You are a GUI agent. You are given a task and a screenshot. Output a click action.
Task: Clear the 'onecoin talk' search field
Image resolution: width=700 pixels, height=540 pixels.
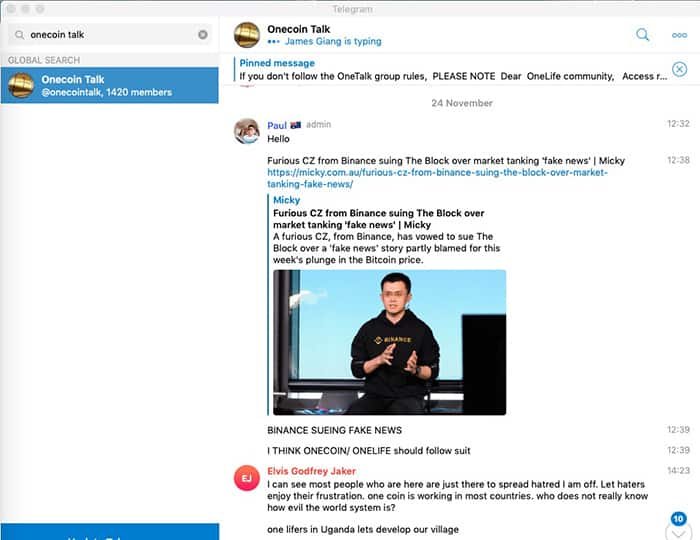click(x=203, y=34)
